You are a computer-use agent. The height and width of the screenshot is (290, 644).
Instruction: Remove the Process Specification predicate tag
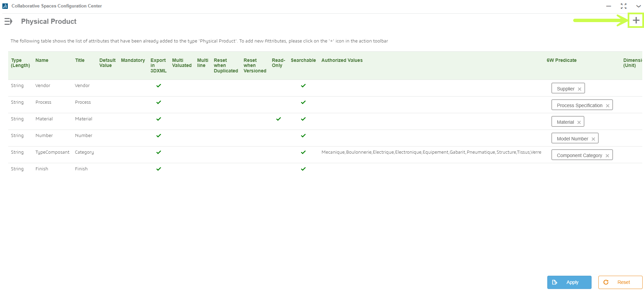(x=608, y=106)
